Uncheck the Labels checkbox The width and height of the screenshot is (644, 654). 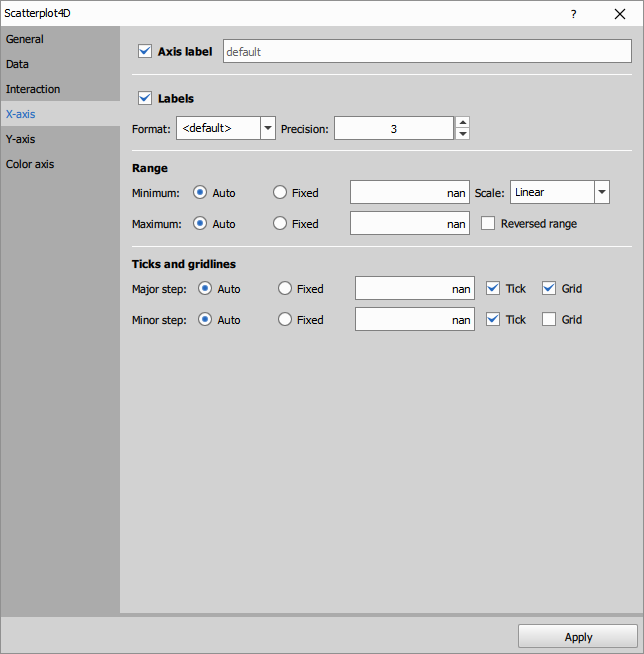(x=145, y=98)
